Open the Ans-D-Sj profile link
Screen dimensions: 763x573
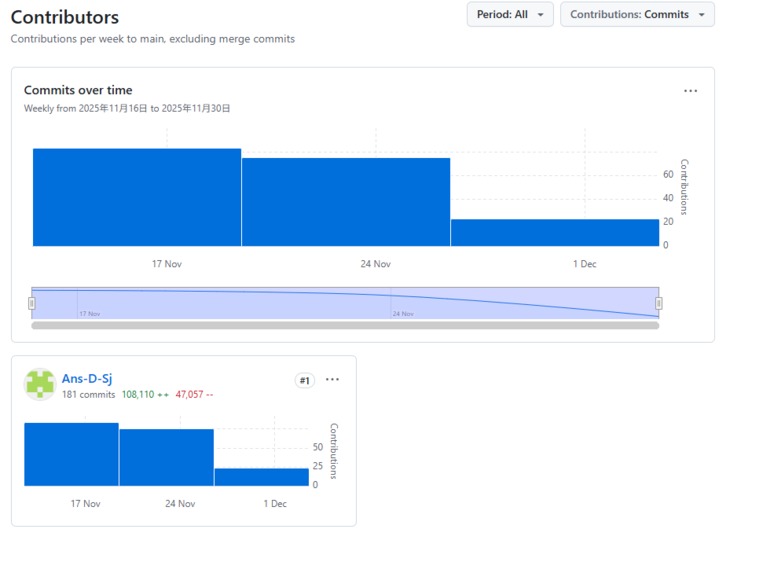point(87,378)
